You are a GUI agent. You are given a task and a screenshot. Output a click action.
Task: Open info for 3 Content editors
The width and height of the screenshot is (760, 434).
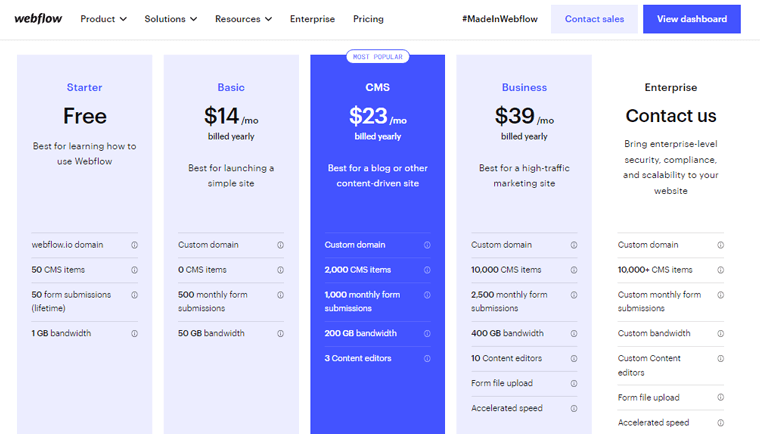click(427, 359)
